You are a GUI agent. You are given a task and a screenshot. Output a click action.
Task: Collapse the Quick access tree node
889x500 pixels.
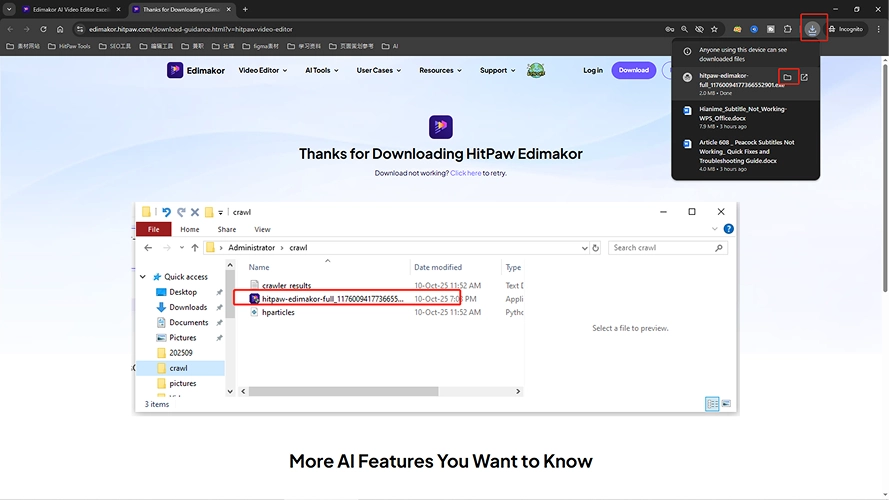click(x=143, y=277)
